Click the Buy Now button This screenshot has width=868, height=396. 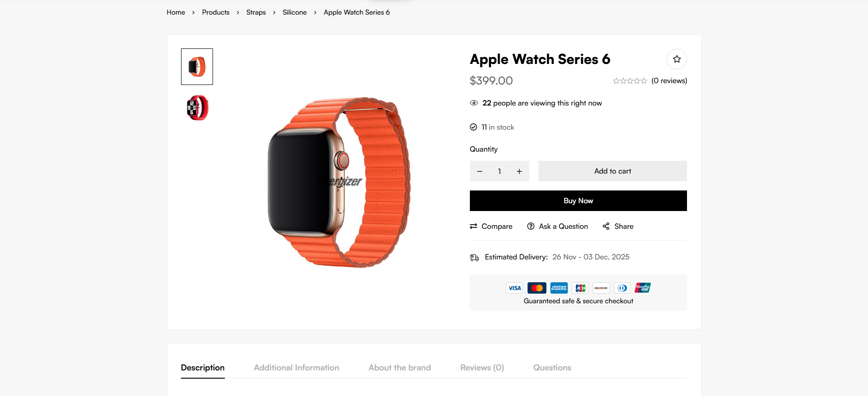click(578, 201)
